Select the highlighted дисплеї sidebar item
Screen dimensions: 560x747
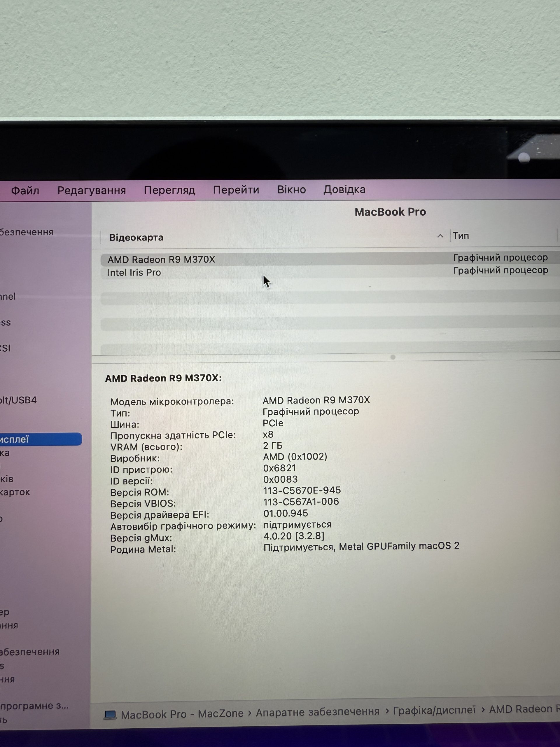point(41,439)
